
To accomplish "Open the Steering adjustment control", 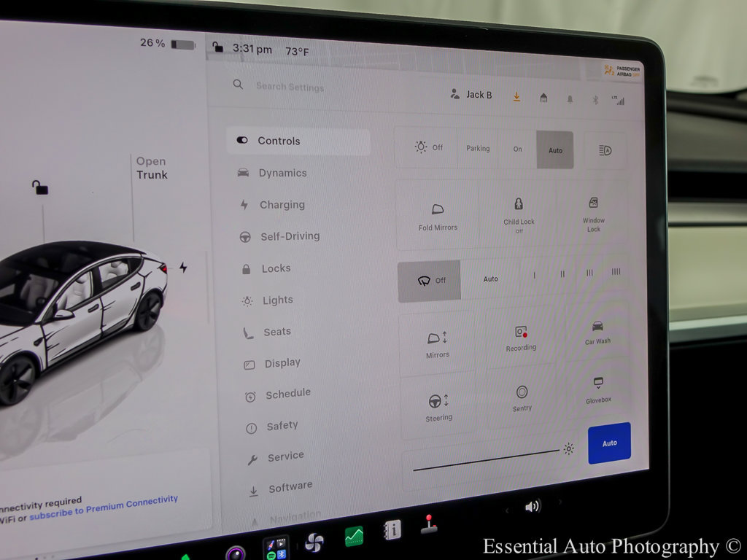I will point(438,408).
